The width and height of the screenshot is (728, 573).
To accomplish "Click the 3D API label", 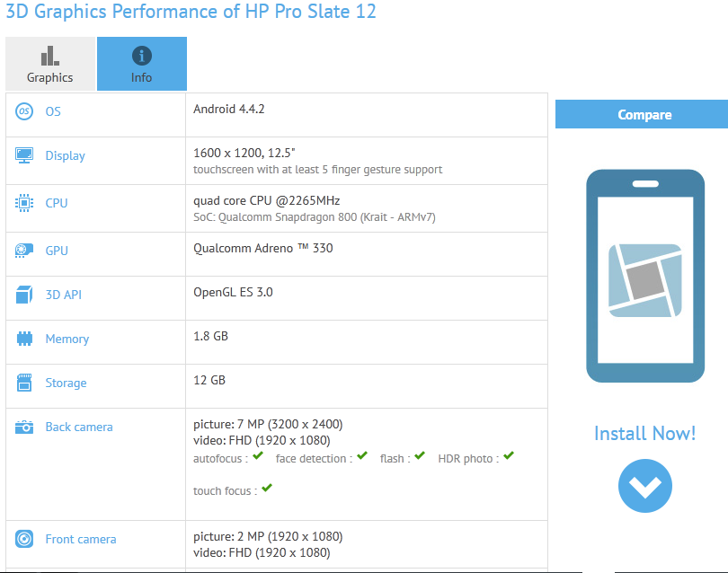I will pos(64,295).
